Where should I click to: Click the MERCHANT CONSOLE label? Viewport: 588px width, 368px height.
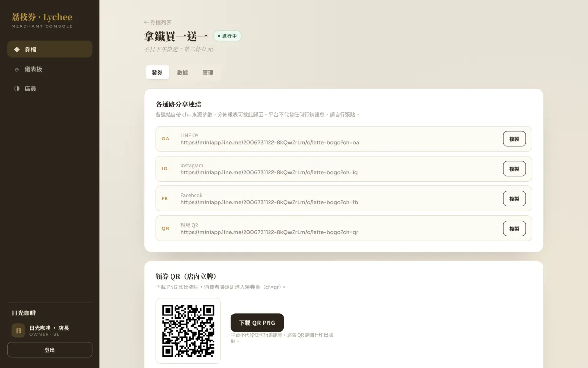42,26
